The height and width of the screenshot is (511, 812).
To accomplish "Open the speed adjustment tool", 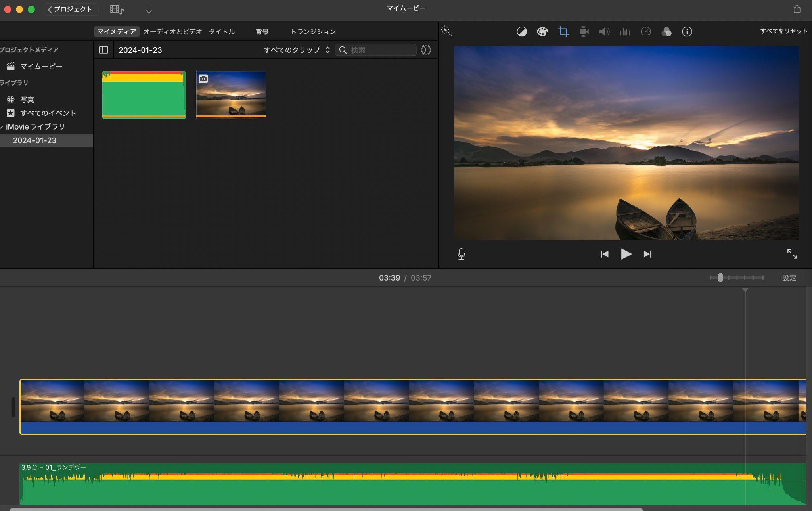I will [x=646, y=32].
